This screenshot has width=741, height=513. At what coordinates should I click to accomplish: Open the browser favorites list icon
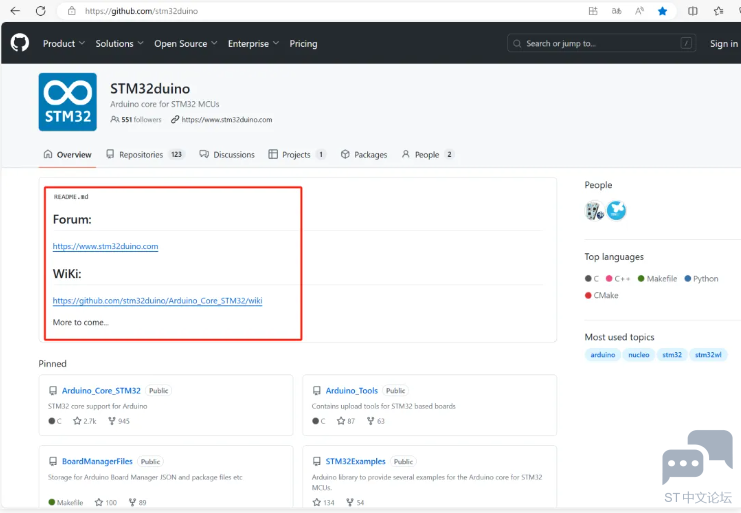718,11
